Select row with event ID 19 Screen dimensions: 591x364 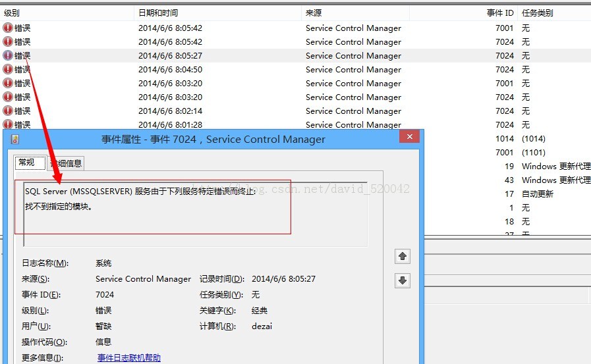[509, 166]
